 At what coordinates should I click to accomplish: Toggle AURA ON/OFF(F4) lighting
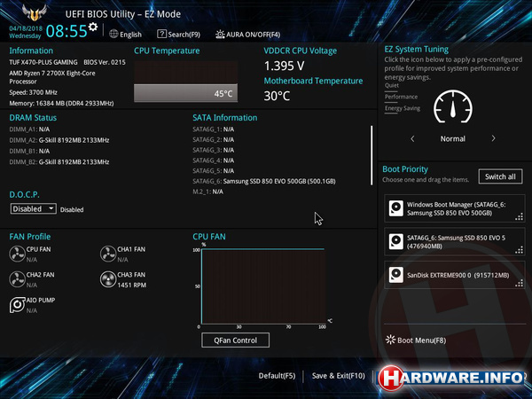[247, 35]
